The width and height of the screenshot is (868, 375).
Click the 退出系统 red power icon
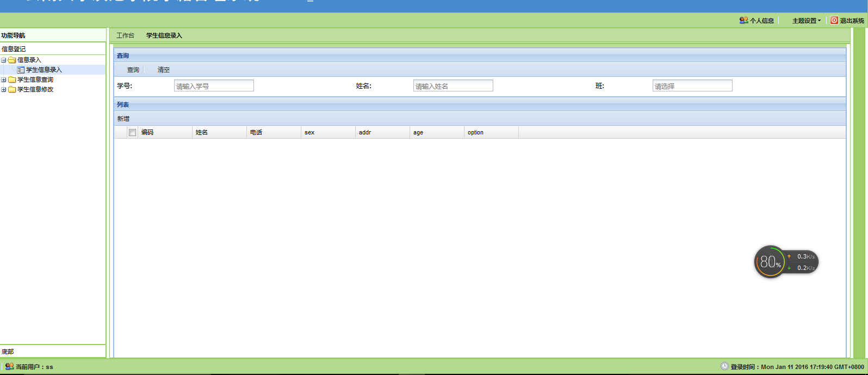click(834, 20)
